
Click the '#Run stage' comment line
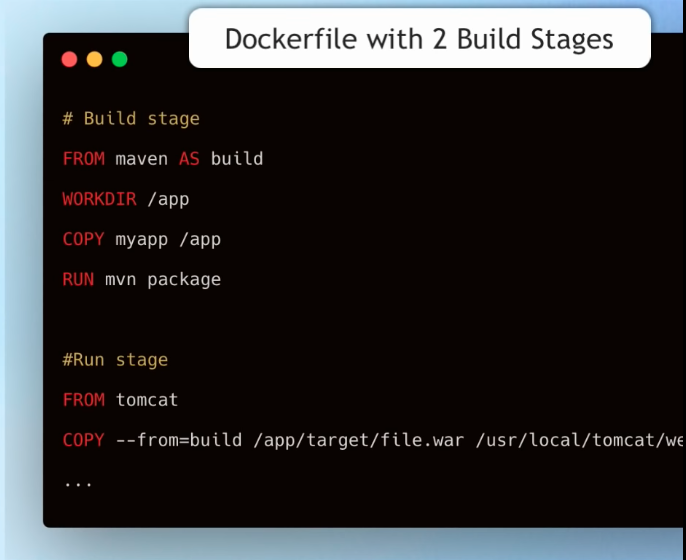pos(115,360)
